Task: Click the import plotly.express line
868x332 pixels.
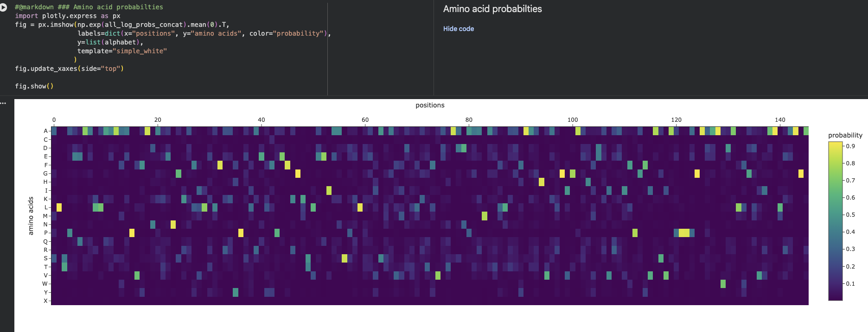Action: [68, 16]
